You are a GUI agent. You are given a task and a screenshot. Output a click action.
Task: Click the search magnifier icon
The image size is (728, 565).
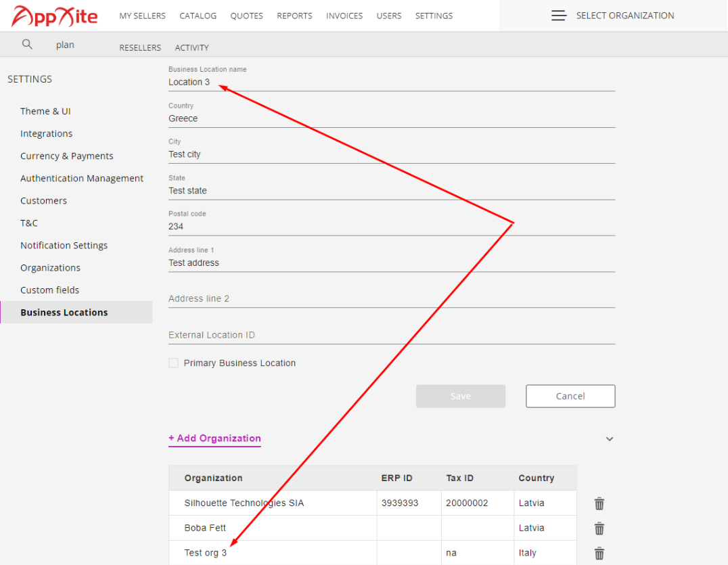(27, 44)
